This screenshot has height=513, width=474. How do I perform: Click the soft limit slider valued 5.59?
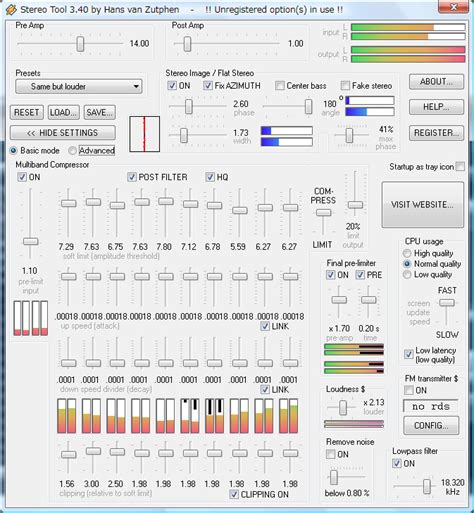(239, 211)
